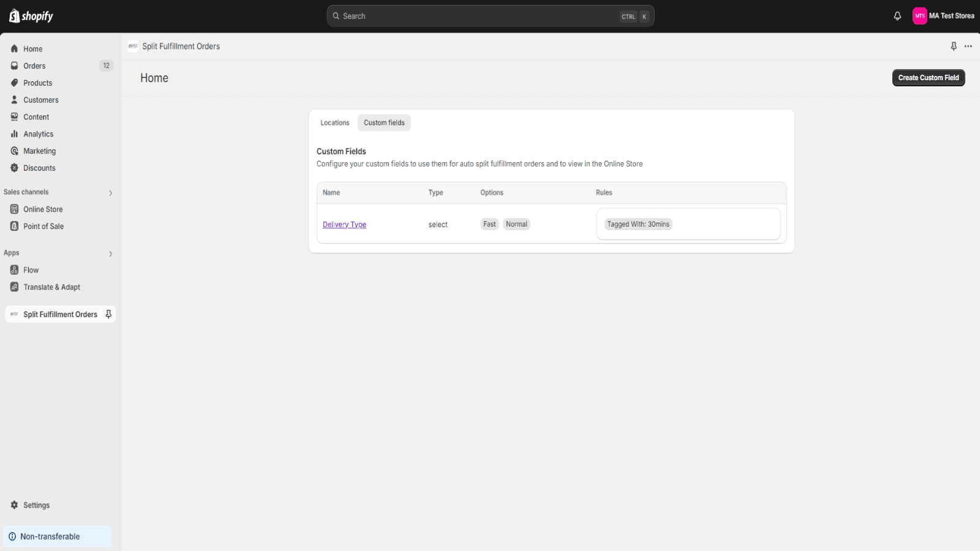The image size is (980, 551).
Task: Click the Tagged With: 30mins rule
Action: 638,224
